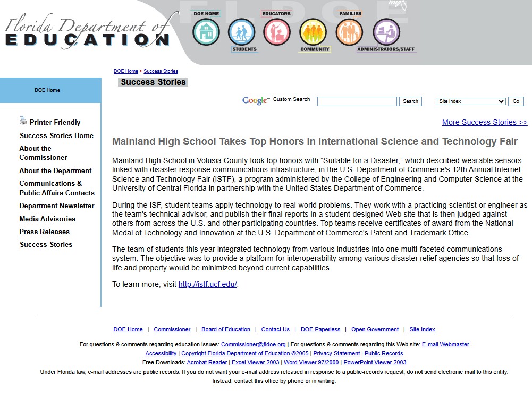This screenshot has width=532, height=393.
Task: Click the Go button beside Site Index
Action: pos(516,101)
